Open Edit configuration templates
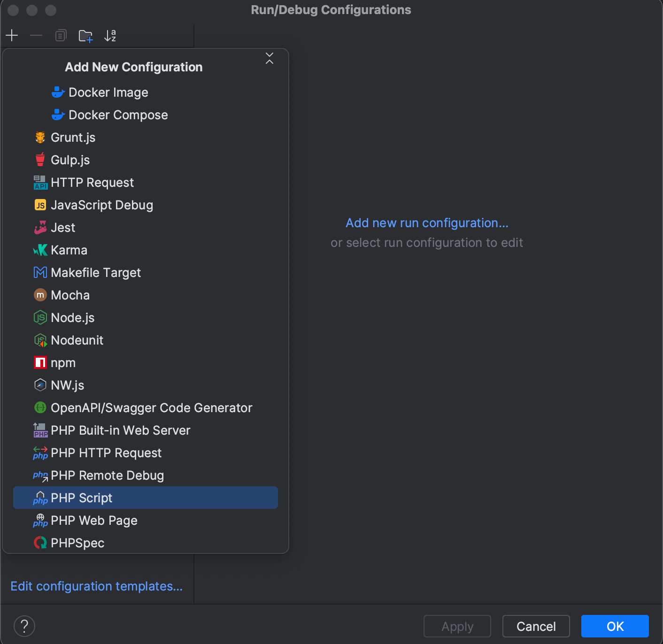This screenshot has height=644, width=663. pyautogui.click(x=97, y=586)
